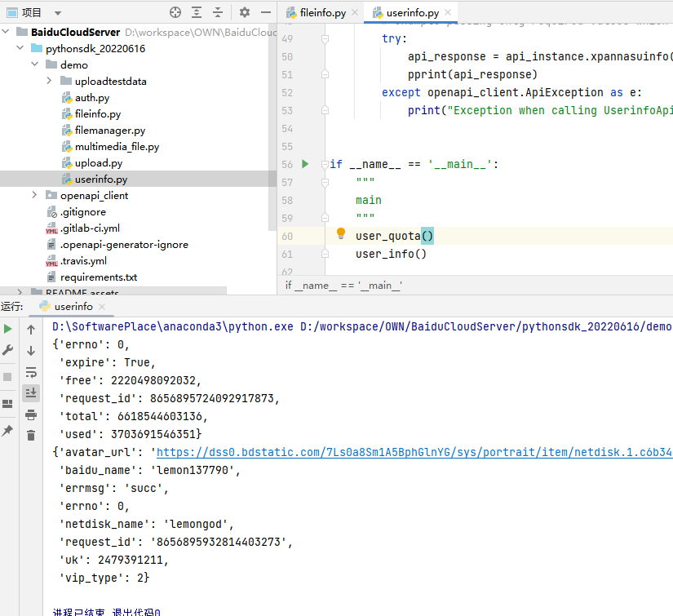Click the locate current file target icon
The image size is (673, 616).
tap(175, 12)
